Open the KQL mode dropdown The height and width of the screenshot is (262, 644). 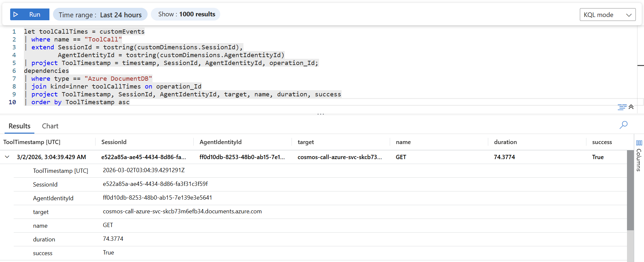point(608,15)
